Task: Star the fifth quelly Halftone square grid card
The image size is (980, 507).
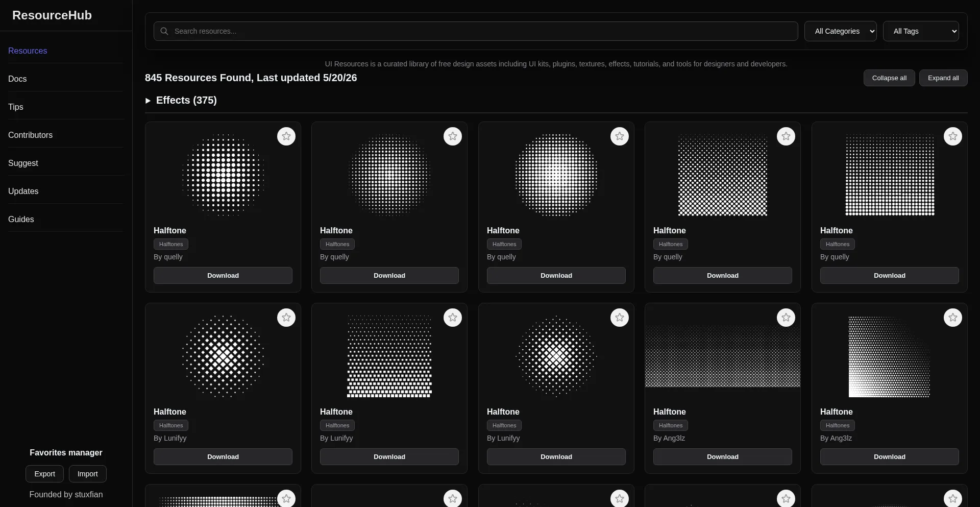Action: pos(953,136)
